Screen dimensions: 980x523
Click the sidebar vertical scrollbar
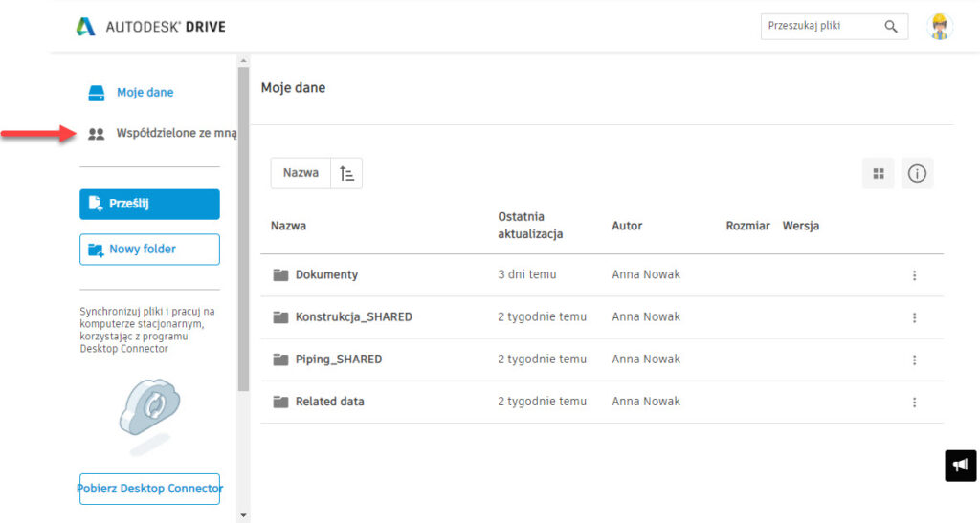tap(243, 229)
